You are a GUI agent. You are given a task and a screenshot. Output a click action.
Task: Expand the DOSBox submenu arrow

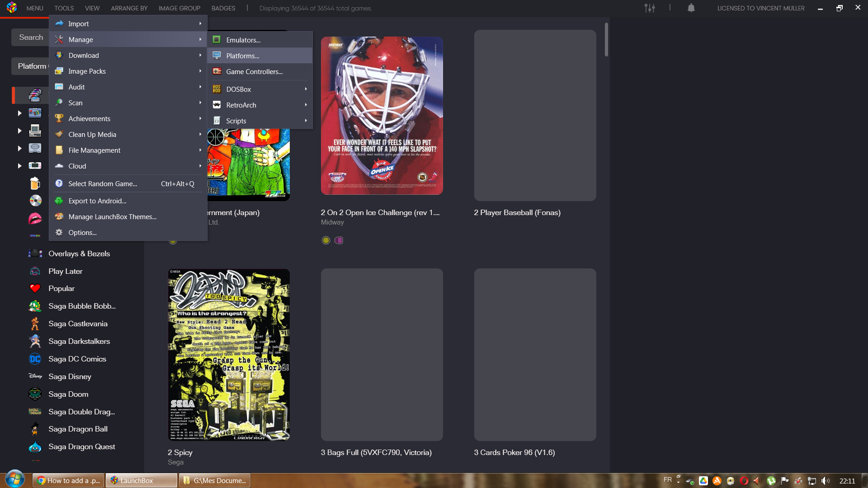click(x=306, y=89)
